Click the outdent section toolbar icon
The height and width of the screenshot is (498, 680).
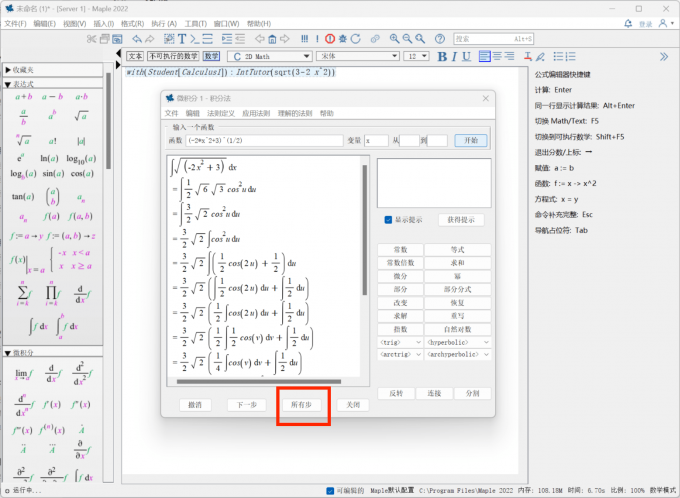click(x=240, y=39)
